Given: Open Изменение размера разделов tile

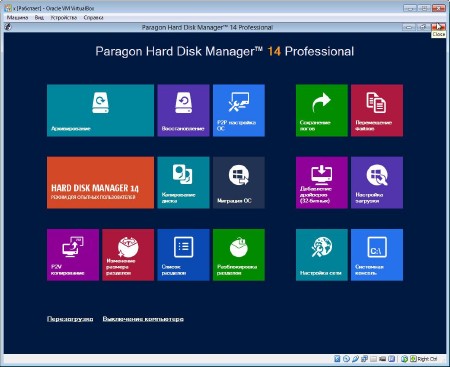Looking at the screenshot, I should (x=128, y=255).
